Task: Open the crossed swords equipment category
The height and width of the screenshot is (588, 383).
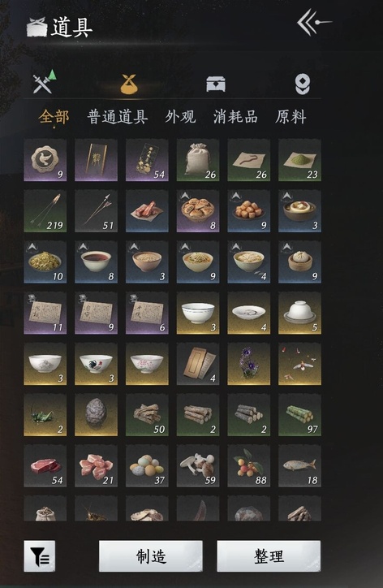Action: pos(44,82)
